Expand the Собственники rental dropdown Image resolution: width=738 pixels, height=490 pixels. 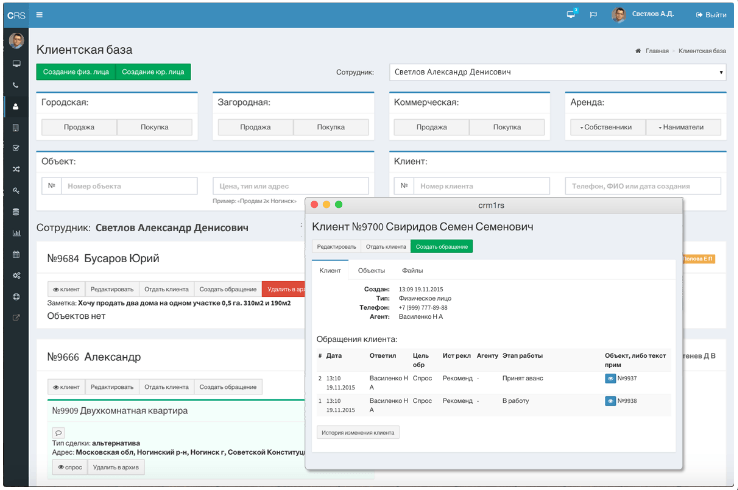[608, 127]
